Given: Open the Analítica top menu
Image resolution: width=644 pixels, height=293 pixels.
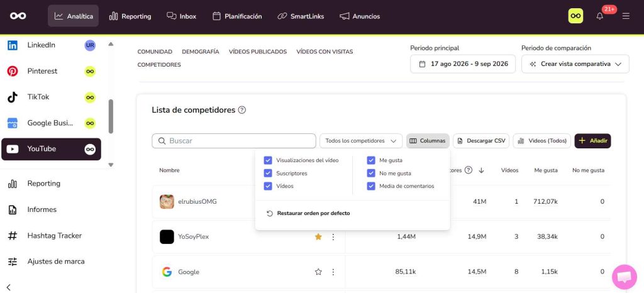Looking at the screenshot, I should pos(74,16).
